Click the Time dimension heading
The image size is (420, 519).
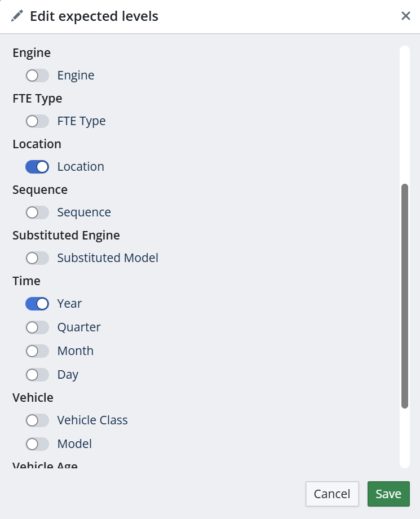(x=26, y=281)
